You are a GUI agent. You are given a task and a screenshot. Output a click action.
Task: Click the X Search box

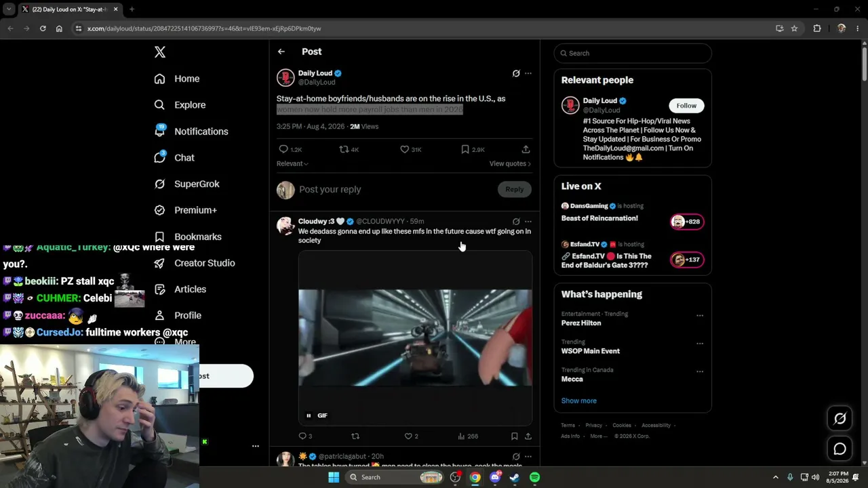(633, 53)
